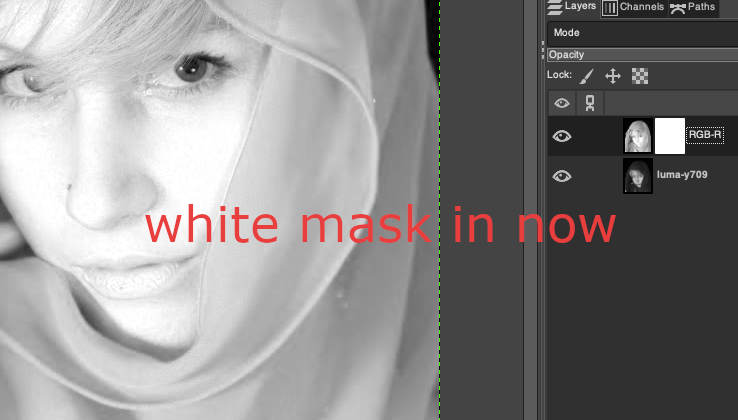The width and height of the screenshot is (738, 420).
Task: Select the white layer mask thumbnail
Action: (669, 136)
